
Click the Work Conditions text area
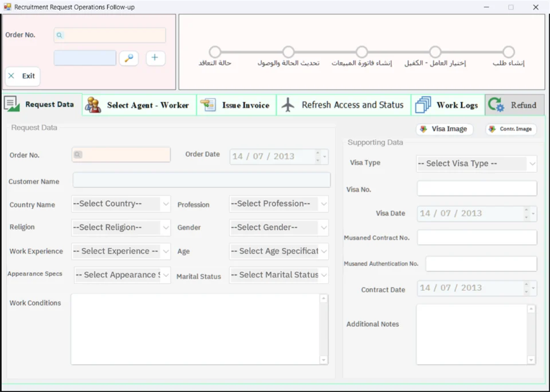pyautogui.click(x=195, y=329)
